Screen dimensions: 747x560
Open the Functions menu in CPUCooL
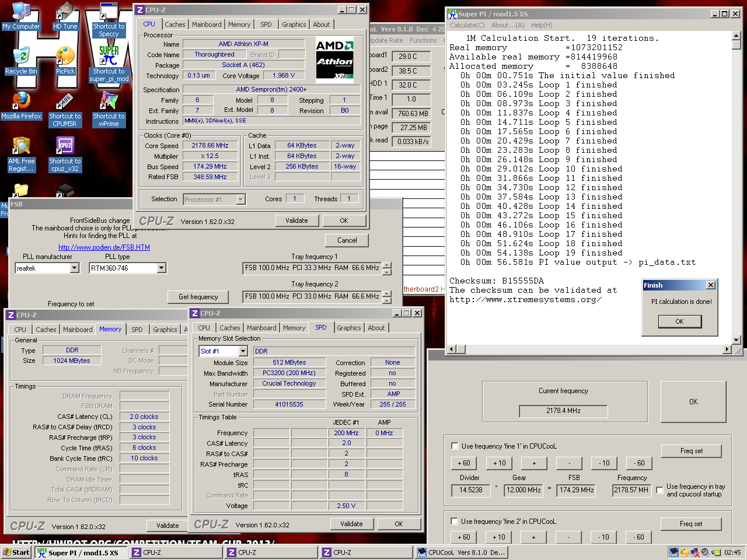pos(423,40)
